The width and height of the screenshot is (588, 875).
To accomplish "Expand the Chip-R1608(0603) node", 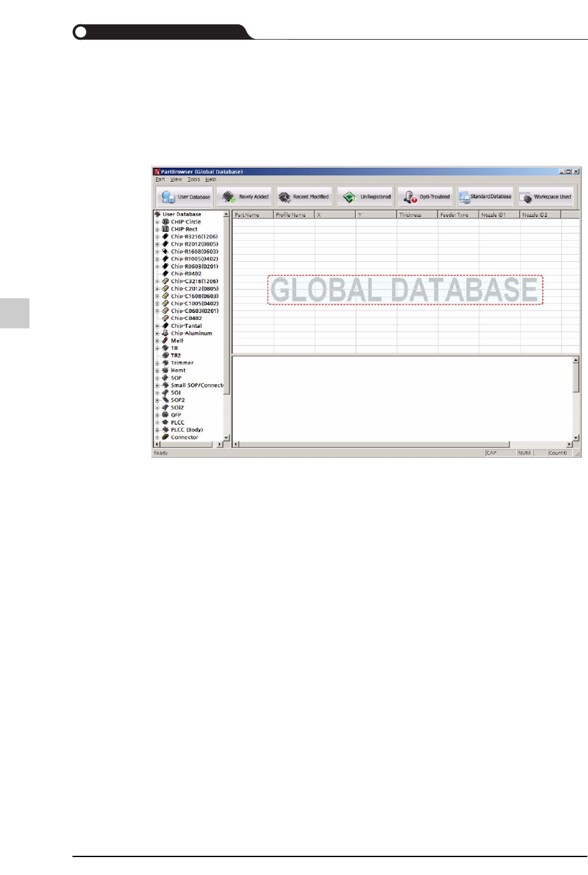I will [x=157, y=252].
